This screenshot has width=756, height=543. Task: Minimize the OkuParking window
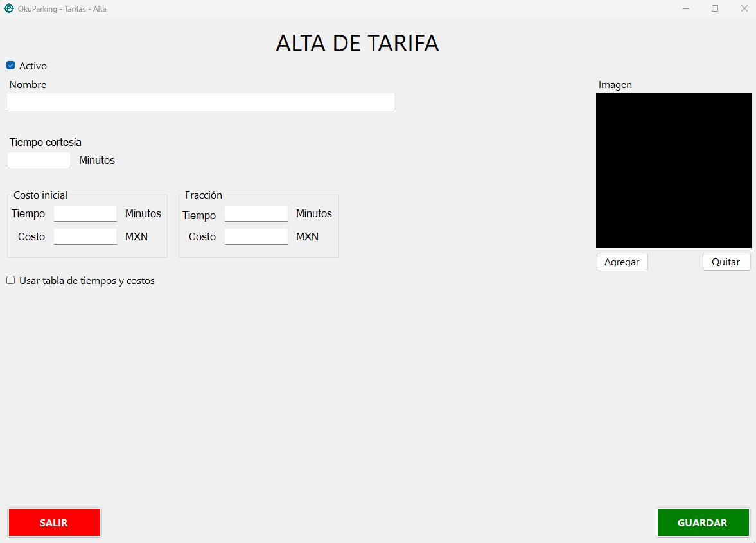click(686, 9)
